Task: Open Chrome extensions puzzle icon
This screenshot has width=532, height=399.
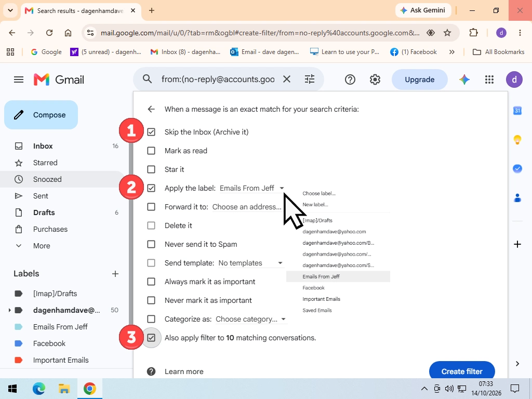Action: tap(473, 33)
